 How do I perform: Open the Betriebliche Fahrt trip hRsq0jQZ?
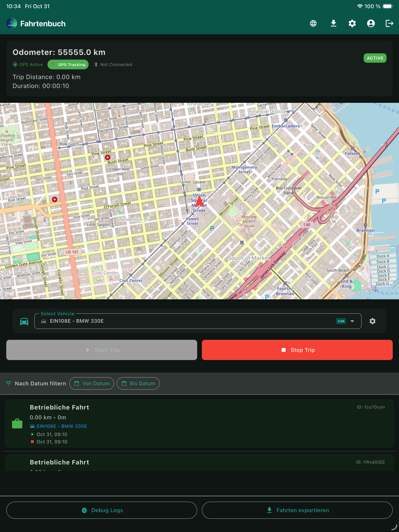point(199,462)
